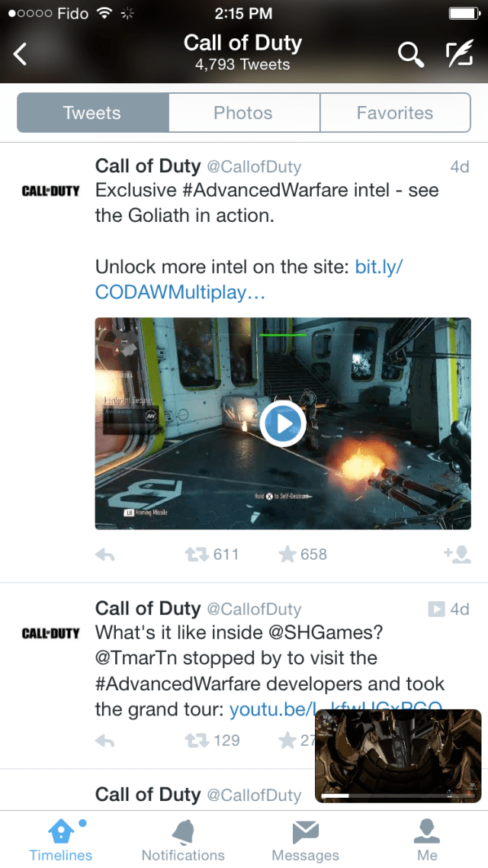This screenshot has height=868, width=488.
Task: Tap the back arrow in header
Action: (21, 54)
